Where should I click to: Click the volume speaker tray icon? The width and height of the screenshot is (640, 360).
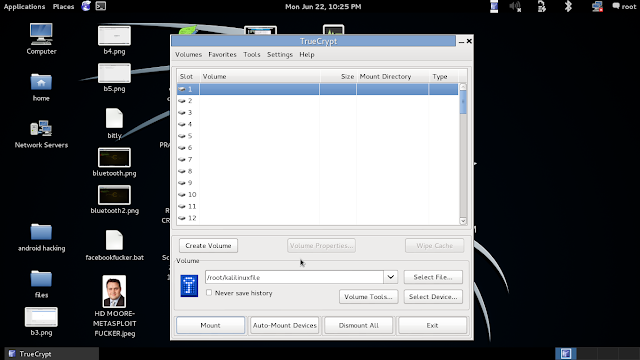pos(515,7)
